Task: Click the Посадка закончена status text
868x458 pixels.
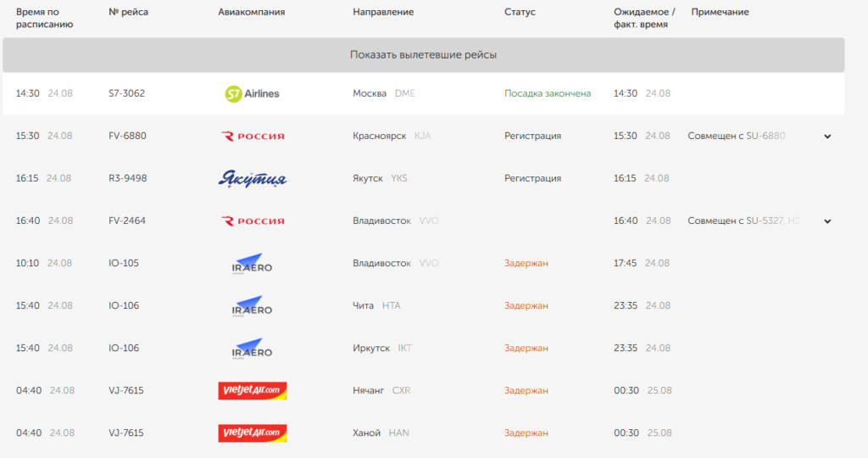Action: [x=548, y=93]
